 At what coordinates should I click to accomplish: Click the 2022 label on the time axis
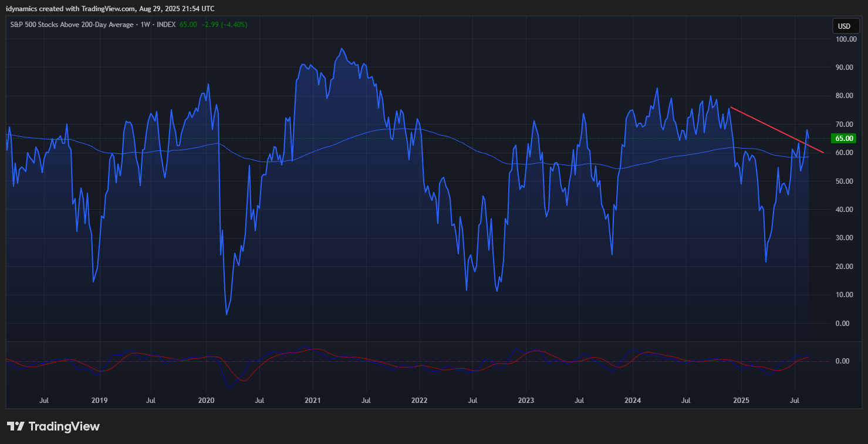click(420, 401)
